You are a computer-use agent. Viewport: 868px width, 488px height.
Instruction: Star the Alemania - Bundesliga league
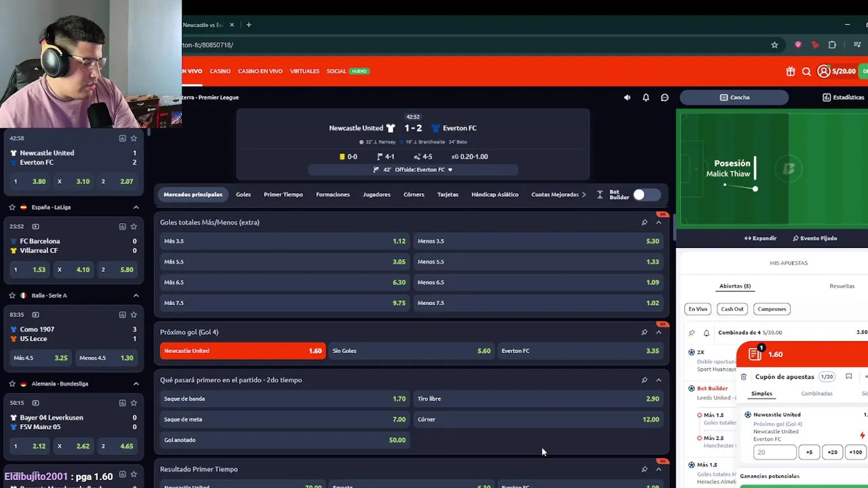(x=12, y=384)
